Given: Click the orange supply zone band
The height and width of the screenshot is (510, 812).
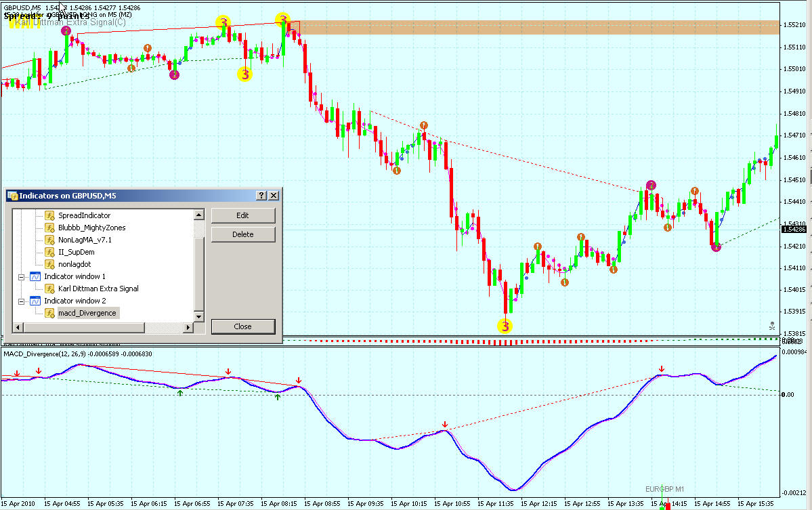Looking at the screenshot, I should [542, 27].
